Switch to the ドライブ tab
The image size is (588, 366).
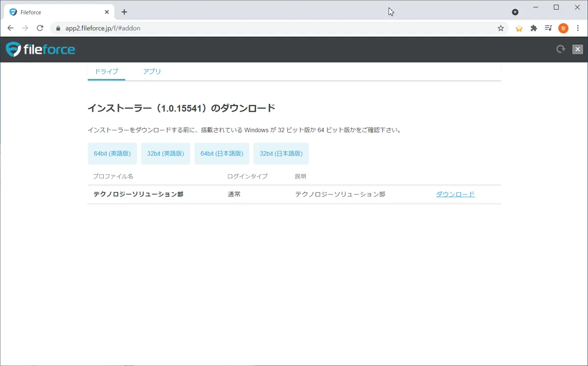(106, 72)
